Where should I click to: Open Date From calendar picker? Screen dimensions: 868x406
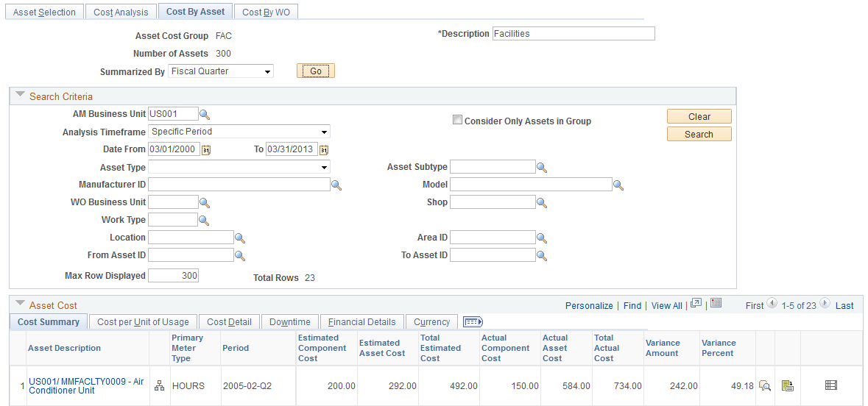pyautogui.click(x=206, y=149)
